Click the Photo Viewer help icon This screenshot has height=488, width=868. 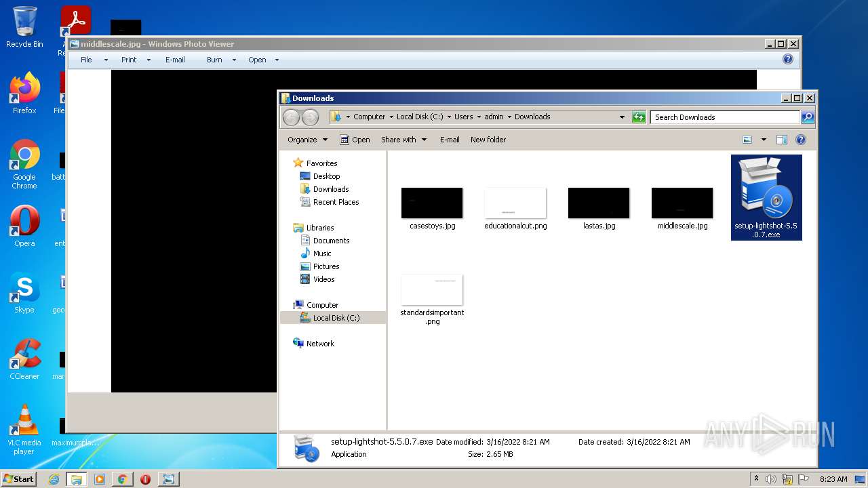pyautogui.click(x=787, y=60)
